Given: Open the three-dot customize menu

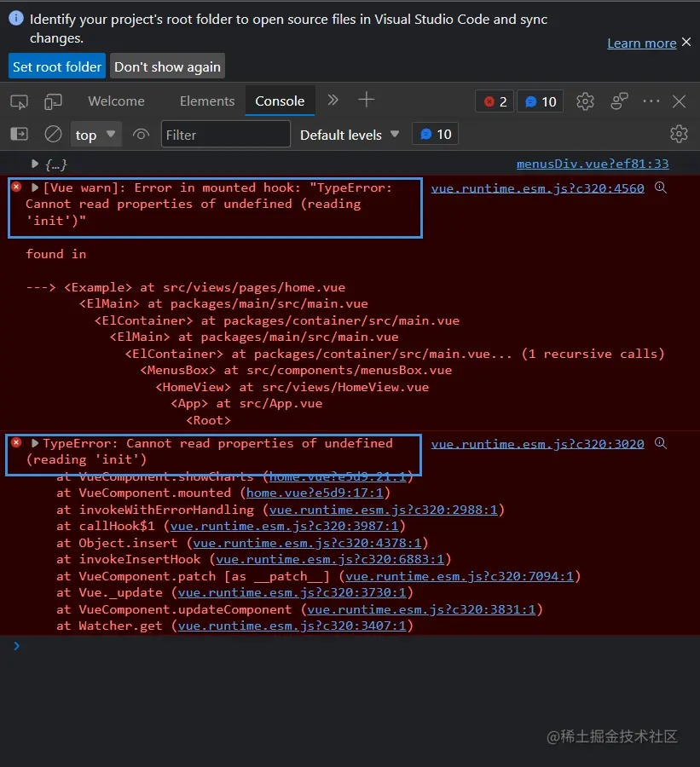Looking at the screenshot, I should click(x=651, y=101).
